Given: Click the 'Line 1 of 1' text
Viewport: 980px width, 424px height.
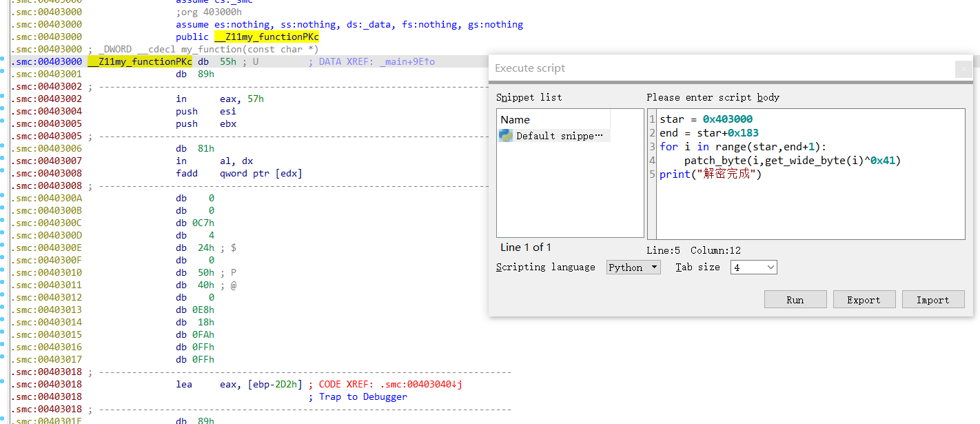Looking at the screenshot, I should point(526,248).
